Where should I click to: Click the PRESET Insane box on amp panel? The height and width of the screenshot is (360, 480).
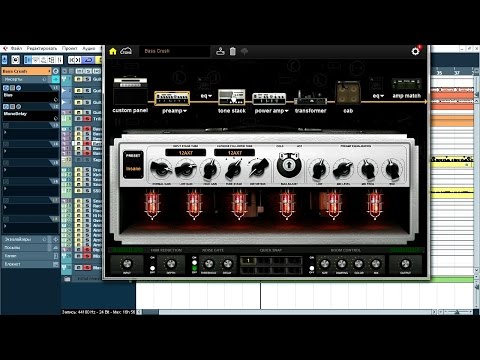tap(133, 165)
